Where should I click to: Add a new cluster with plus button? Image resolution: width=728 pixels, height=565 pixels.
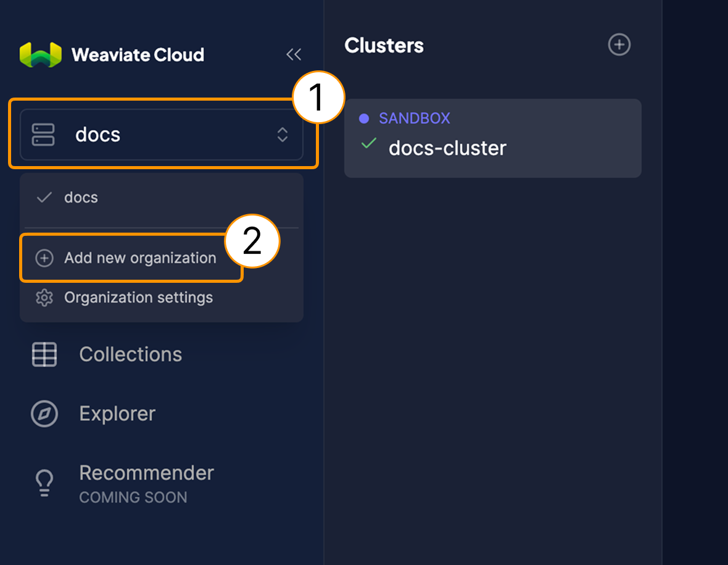point(619,44)
